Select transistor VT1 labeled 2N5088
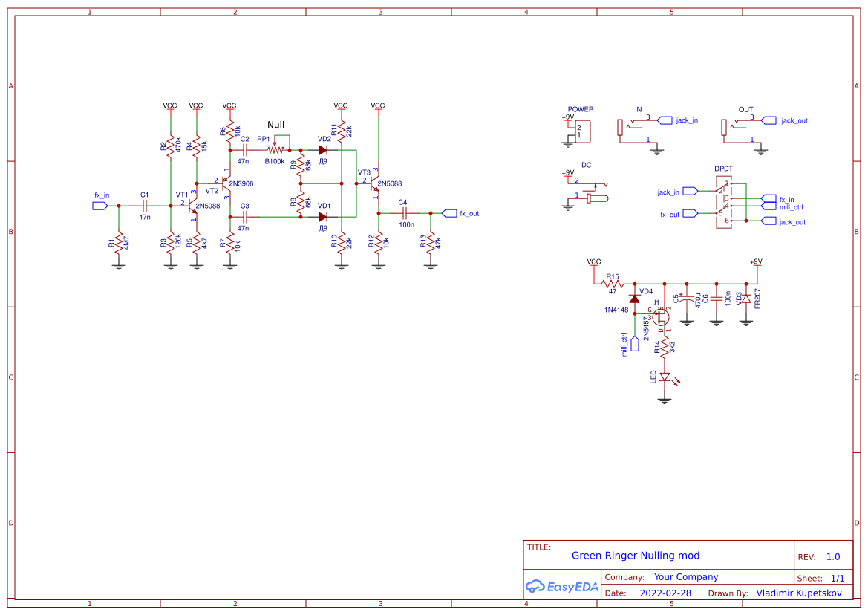The image size is (868, 615). point(192,204)
